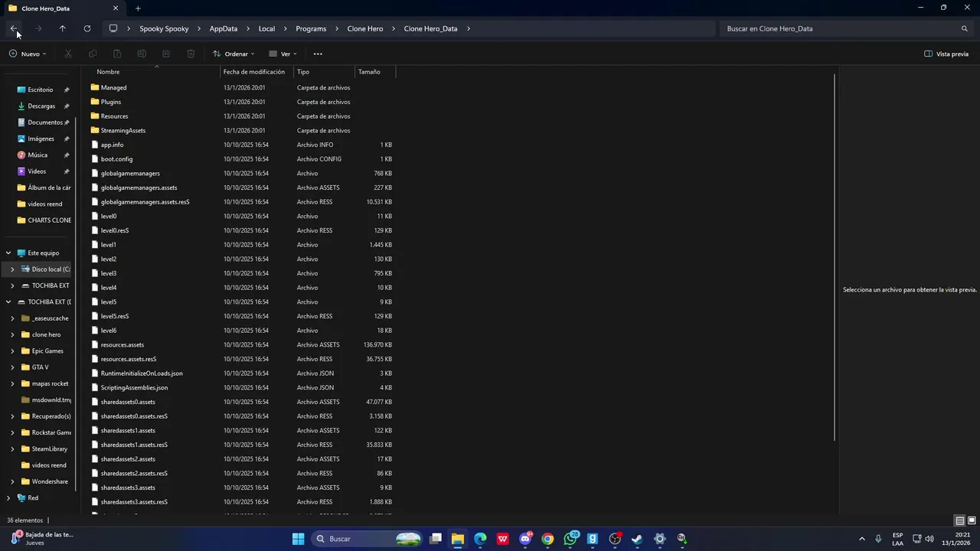The image size is (980, 551).
Task: Open Música in quick access
Action: [38, 155]
